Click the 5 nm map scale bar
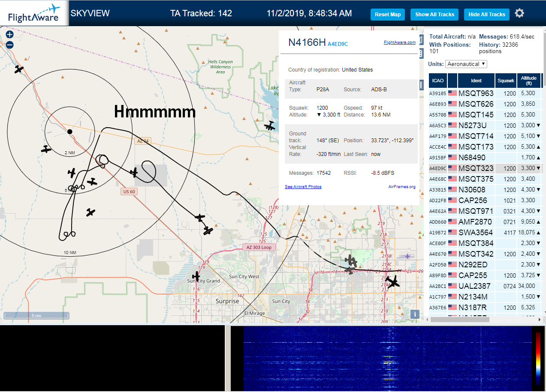This screenshot has width=546, height=392. [x=36, y=316]
